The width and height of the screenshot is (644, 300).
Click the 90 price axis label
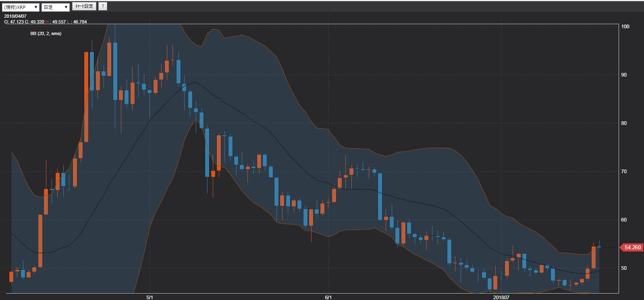point(624,75)
